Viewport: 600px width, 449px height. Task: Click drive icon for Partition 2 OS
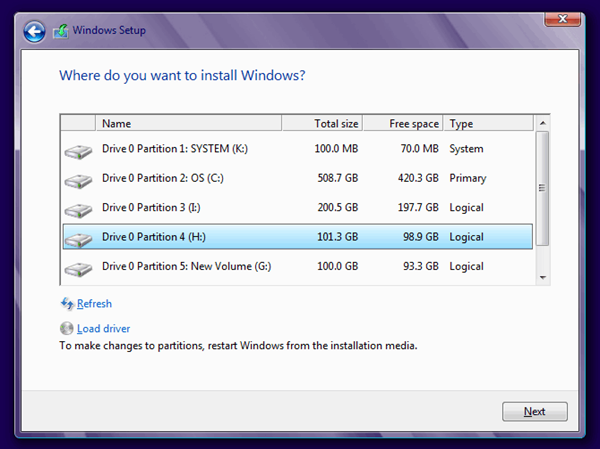click(78, 181)
